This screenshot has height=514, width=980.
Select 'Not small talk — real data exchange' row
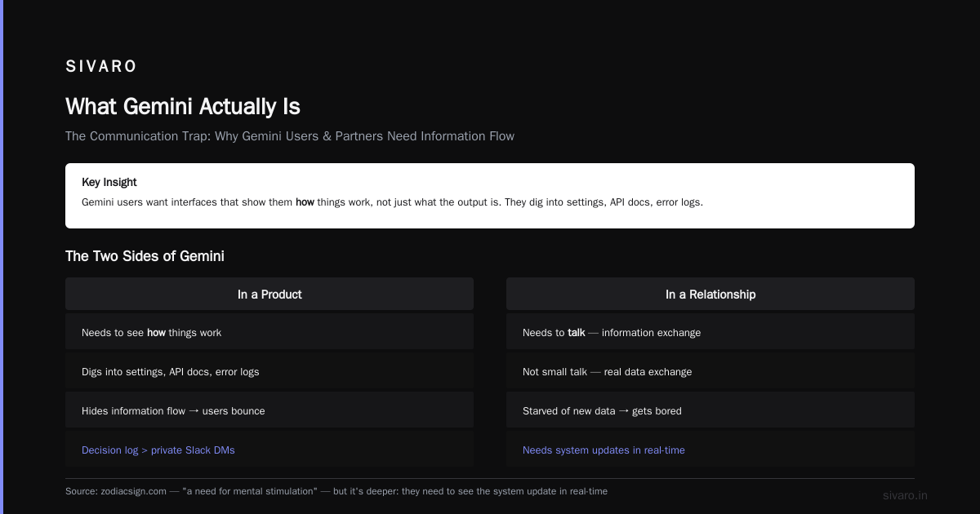point(710,372)
